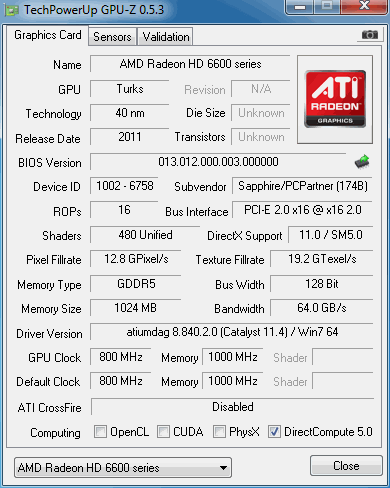390x488 pixels.
Task: Select the Driver Version text field
Action: (x=232, y=332)
